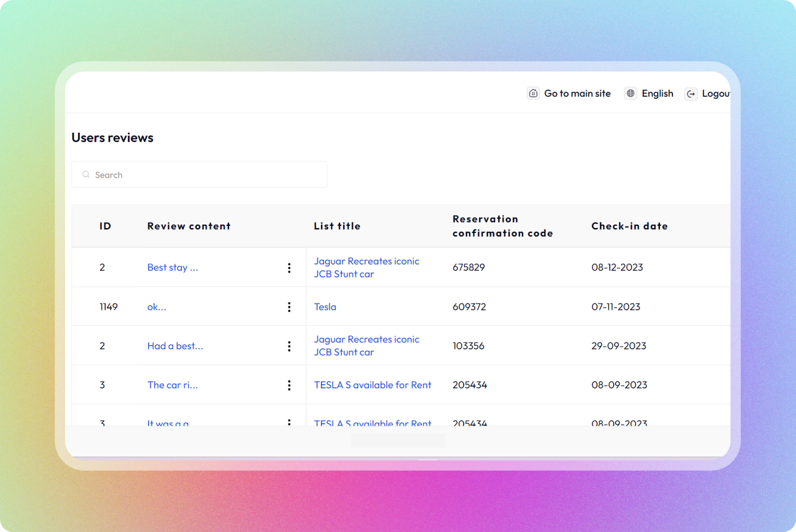This screenshot has height=532, width=796.
Task: Click the ID column header
Action: tap(105, 226)
